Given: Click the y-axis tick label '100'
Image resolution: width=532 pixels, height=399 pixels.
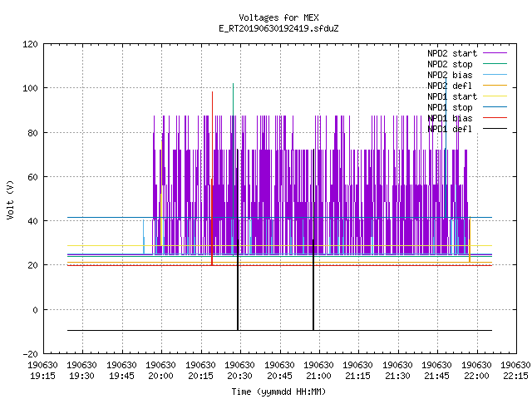Looking at the screenshot, I should coord(30,88).
